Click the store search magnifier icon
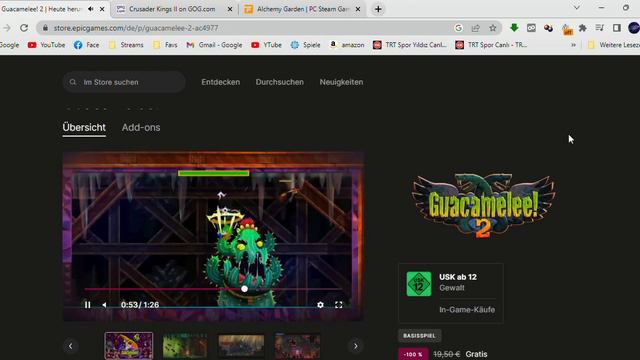 73,82
